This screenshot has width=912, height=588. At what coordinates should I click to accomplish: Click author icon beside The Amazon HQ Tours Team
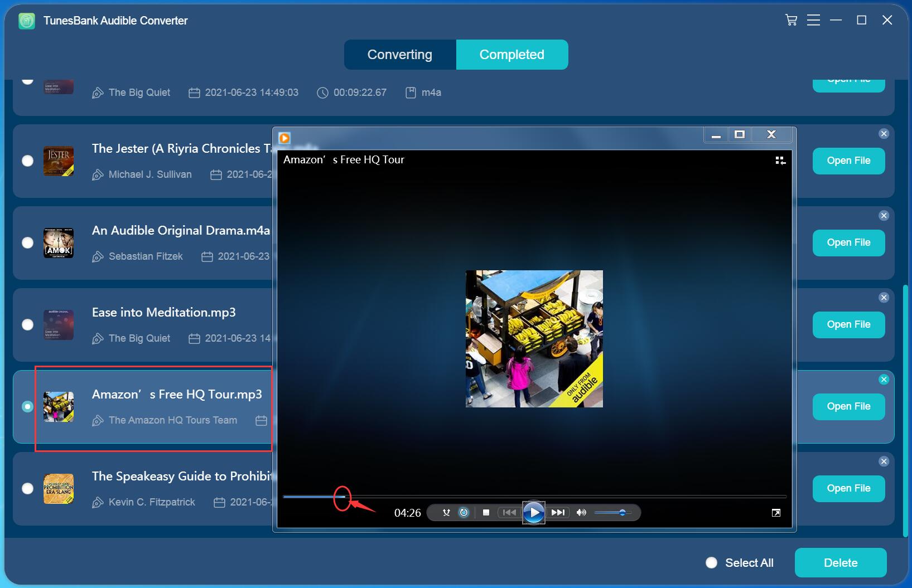tap(98, 421)
